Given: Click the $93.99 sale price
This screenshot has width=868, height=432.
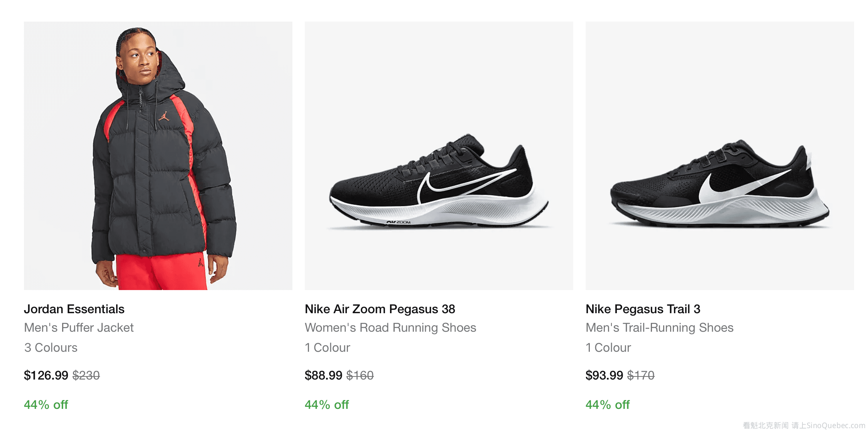Looking at the screenshot, I should click(x=604, y=375).
